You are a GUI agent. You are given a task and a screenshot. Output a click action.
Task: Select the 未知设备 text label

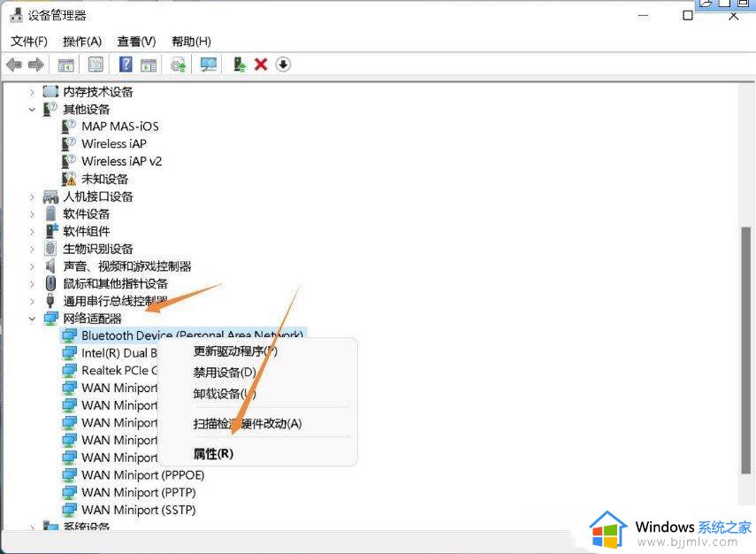[104, 179]
